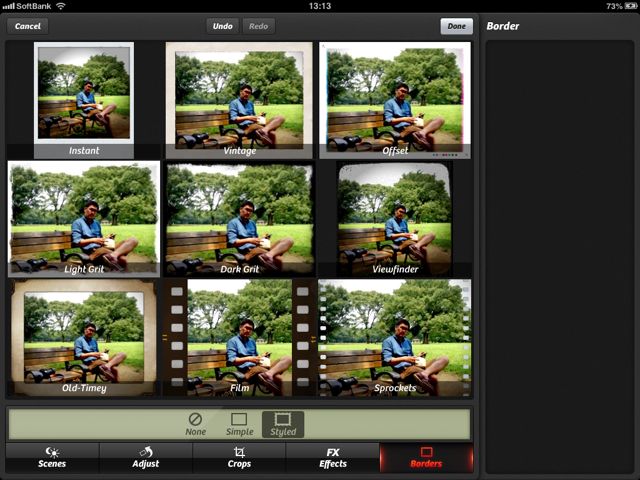
Task: Tap the 13:13 clock in status bar
Action: point(320,6)
